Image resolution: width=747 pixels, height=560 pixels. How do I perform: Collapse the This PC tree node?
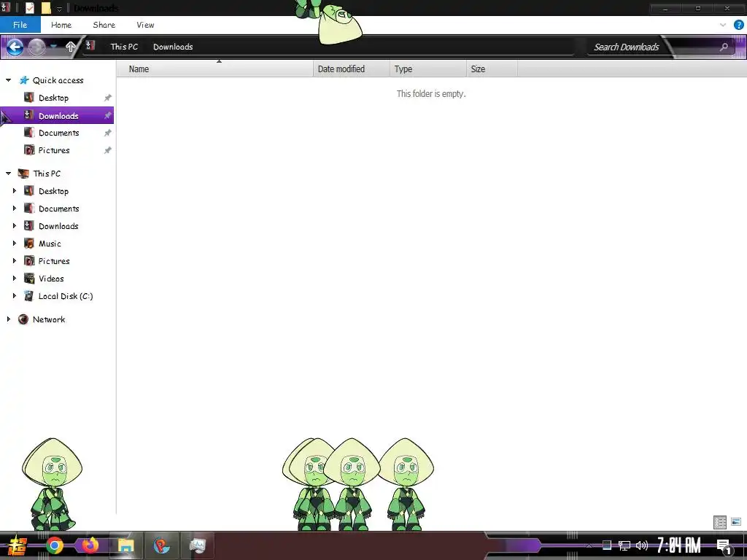click(x=8, y=174)
